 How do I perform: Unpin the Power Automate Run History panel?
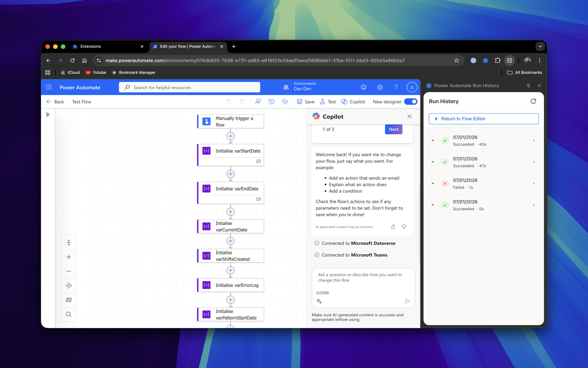(528, 86)
